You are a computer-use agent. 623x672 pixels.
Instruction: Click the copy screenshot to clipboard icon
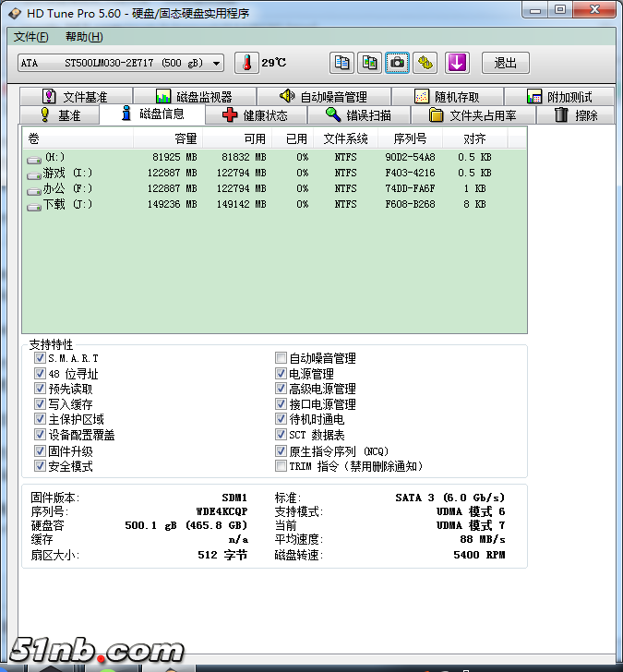pos(370,63)
